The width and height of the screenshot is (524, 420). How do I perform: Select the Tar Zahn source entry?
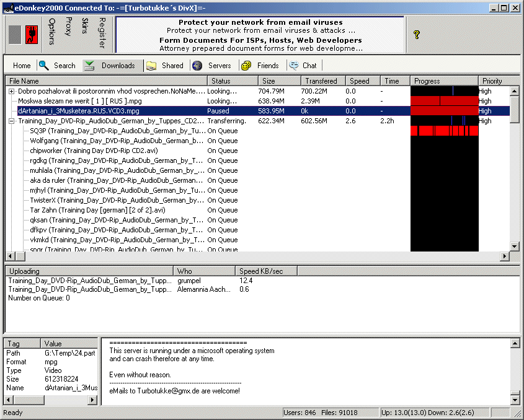click(97, 210)
